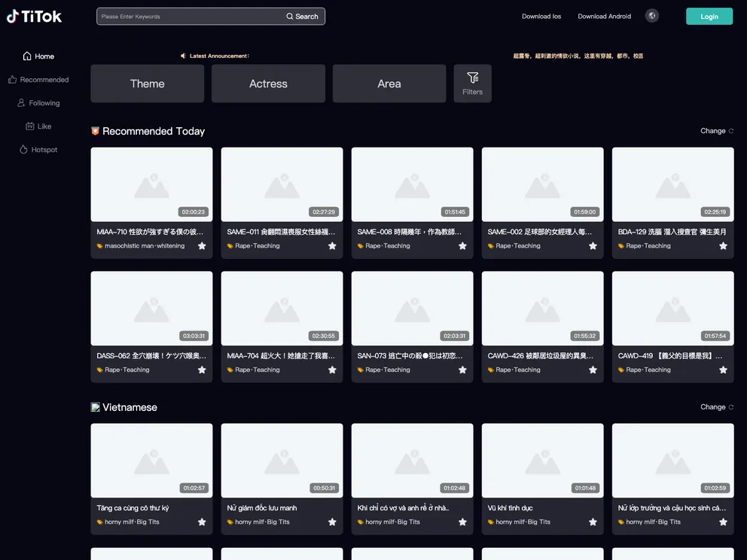The image size is (747, 560).
Task: Select Download Ios in the top bar
Action: 541,16
